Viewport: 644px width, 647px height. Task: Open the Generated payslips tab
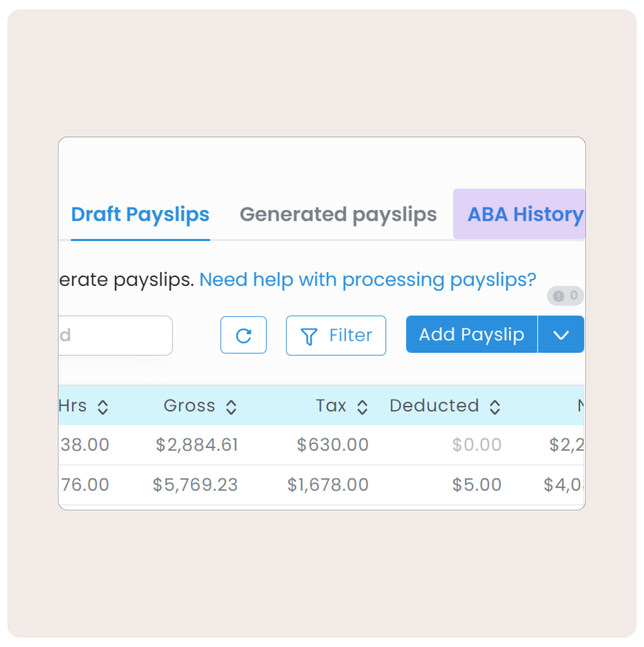(338, 214)
